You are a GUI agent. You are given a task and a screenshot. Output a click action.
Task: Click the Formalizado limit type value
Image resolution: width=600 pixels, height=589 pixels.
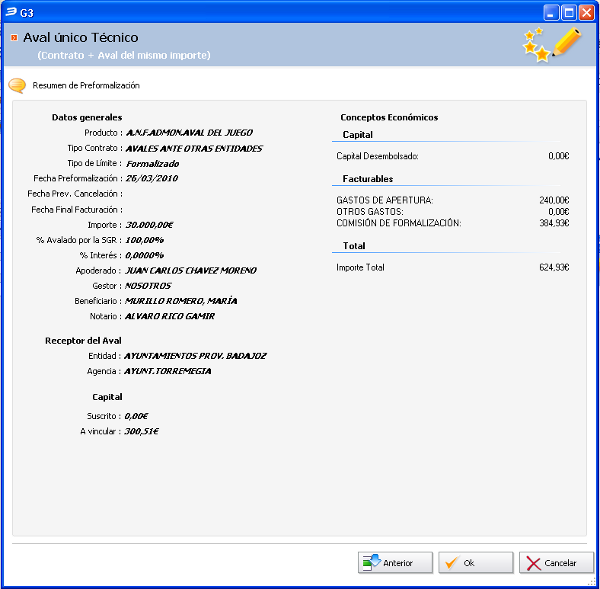152,164
